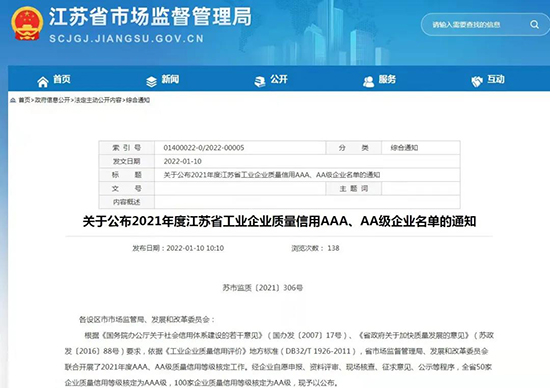Click the SCJGJ.JIANGSU.GOV.CN site address text
This screenshot has width=550, height=388.
pyautogui.click(x=126, y=38)
